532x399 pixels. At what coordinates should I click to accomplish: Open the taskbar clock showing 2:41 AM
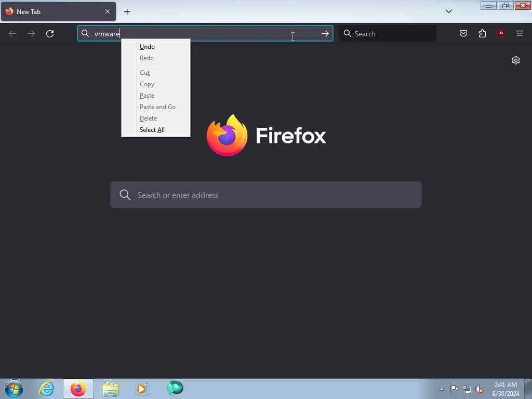pyautogui.click(x=506, y=389)
